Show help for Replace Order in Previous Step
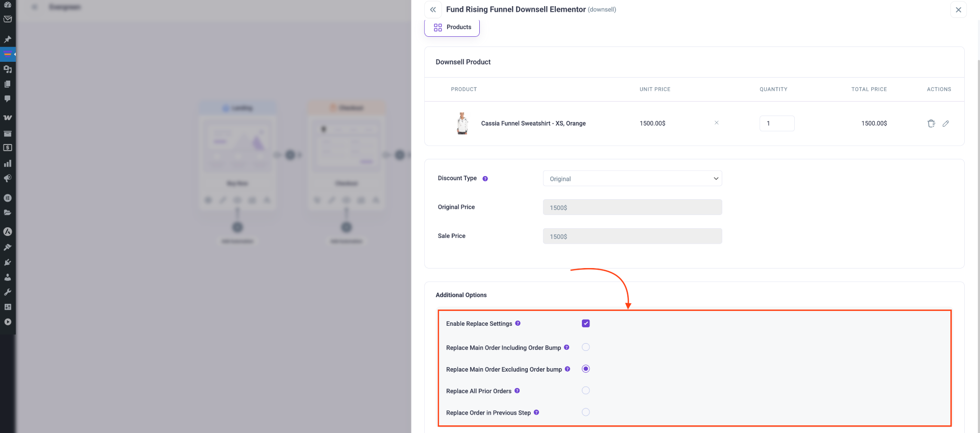The width and height of the screenshot is (980, 433). click(536, 413)
